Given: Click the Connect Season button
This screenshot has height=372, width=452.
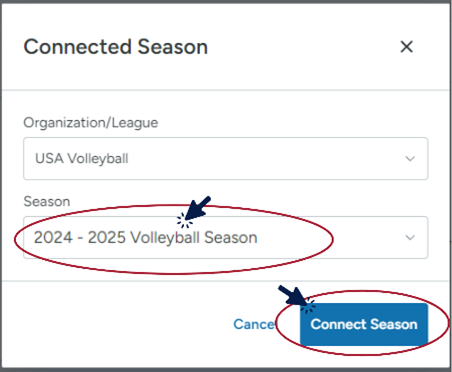Looking at the screenshot, I should [x=364, y=324].
